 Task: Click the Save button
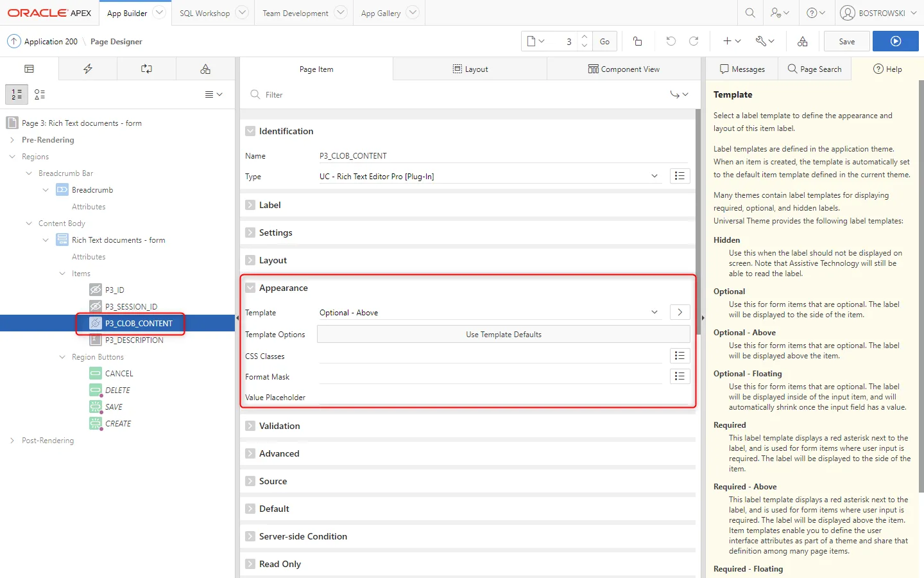(x=846, y=41)
